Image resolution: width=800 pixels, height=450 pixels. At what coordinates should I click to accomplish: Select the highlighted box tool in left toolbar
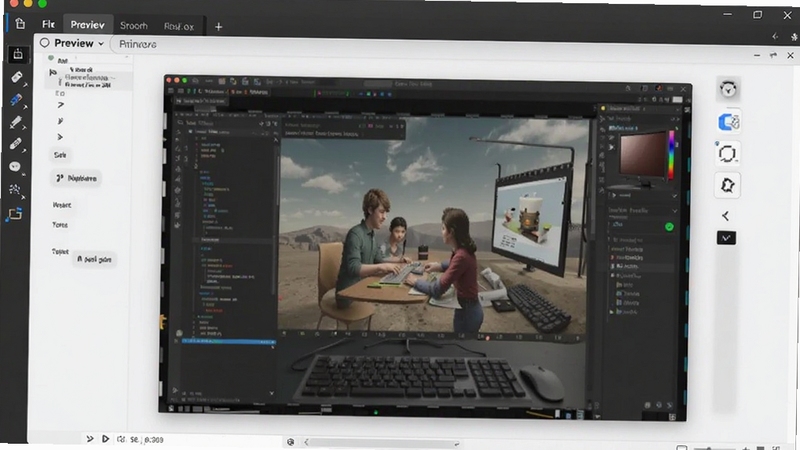(18, 54)
